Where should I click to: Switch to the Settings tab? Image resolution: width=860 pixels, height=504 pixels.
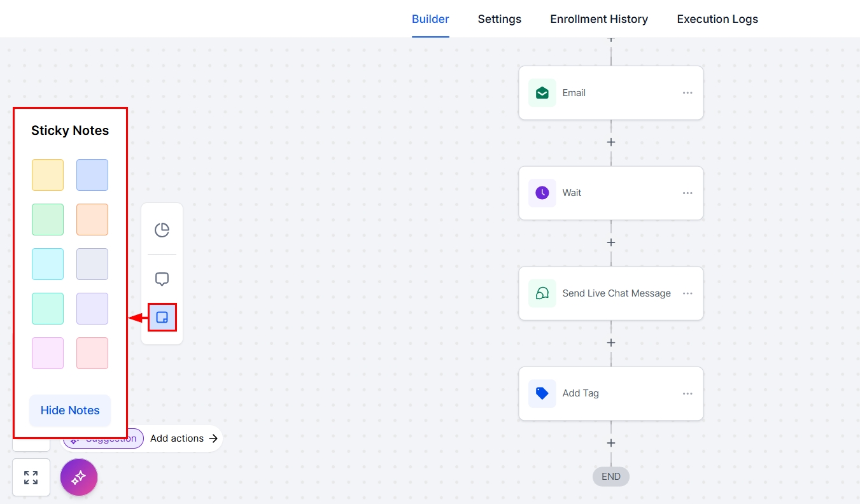point(500,19)
